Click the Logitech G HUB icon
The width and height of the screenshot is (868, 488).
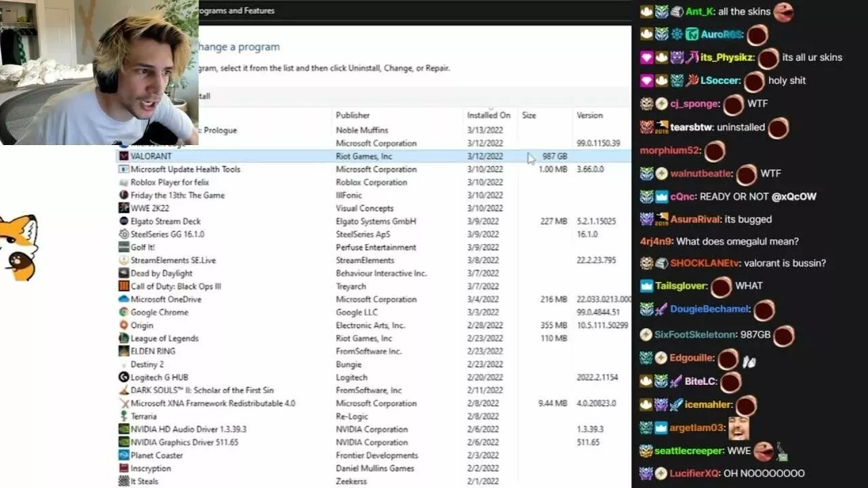(x=123, y=378)
